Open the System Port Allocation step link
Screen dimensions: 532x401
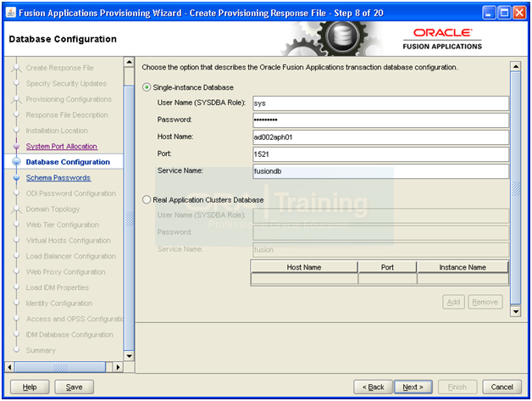pyautogui.click(x=61, y=147)
